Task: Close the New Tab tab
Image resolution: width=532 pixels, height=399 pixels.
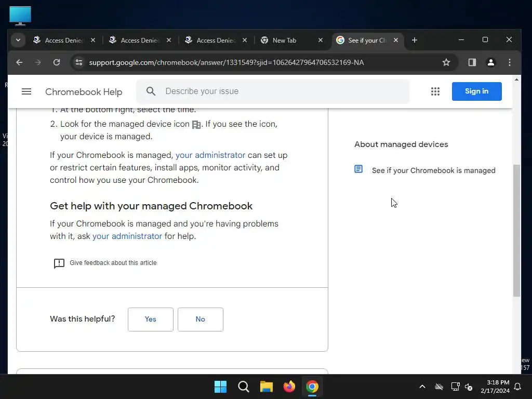Action: [320, 40]
